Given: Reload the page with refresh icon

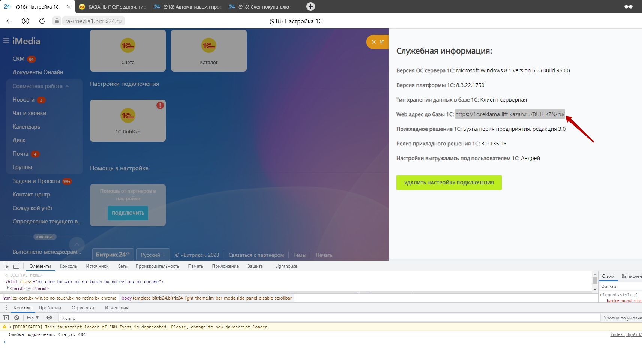Looking at the screenshot, I should 42,21.
